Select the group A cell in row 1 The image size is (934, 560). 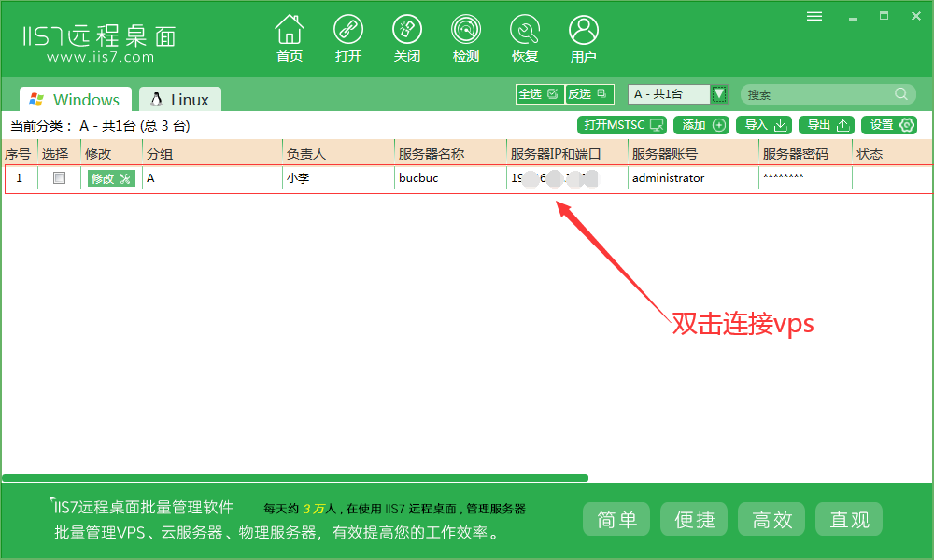tap(212, 177)
